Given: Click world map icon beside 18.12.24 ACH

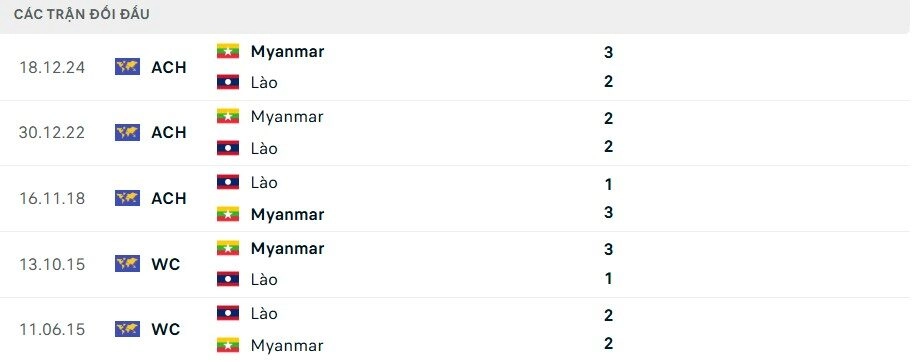Looking at the screenshot, I should [x=127, y=67].
